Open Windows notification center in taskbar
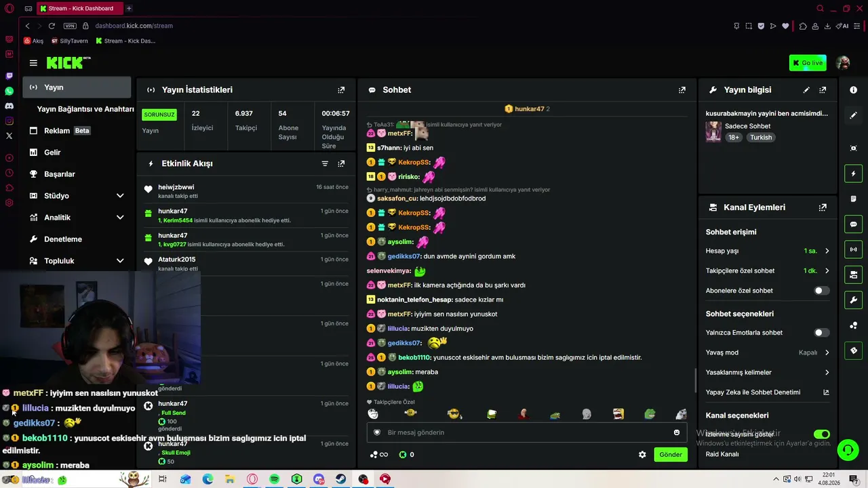This screenshot has height=488, width=868. pos(853,480)
